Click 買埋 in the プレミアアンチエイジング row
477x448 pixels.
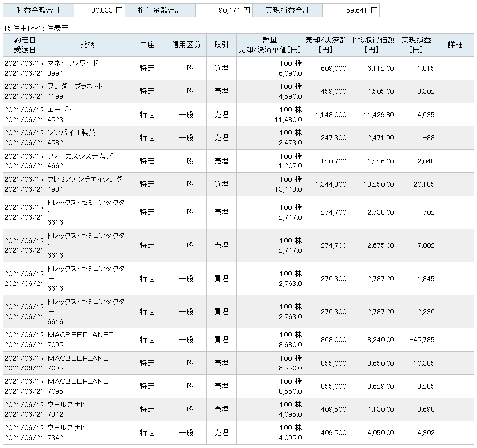(x=221, y=185)
